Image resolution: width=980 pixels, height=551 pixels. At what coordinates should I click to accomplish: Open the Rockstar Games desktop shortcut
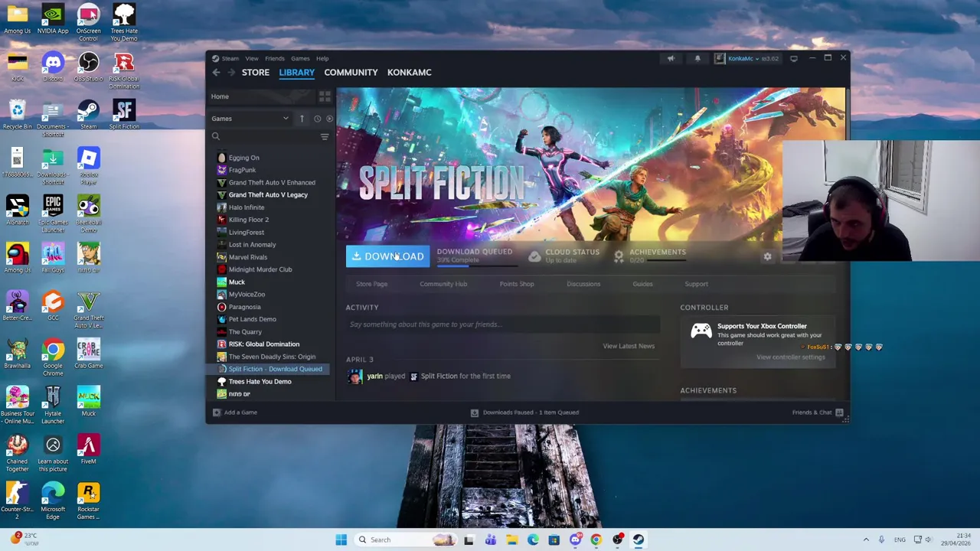click(88, 501)
